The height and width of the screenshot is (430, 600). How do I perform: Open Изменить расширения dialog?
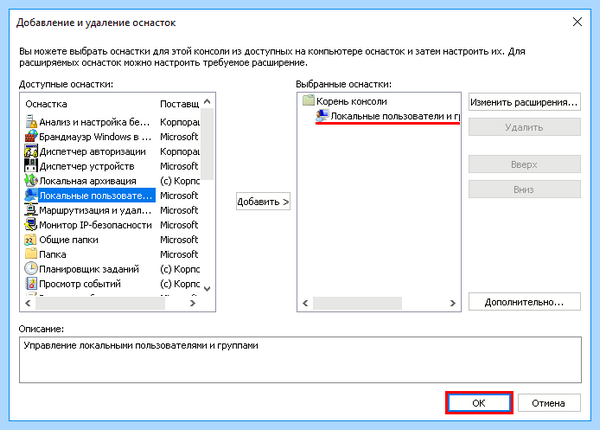click(x=524, y=102)
